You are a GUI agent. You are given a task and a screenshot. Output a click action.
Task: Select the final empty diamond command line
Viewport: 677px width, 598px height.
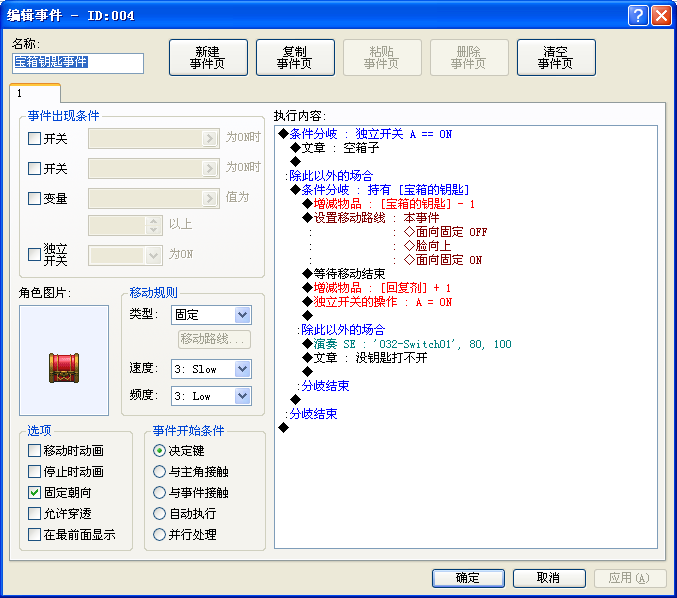284,428
